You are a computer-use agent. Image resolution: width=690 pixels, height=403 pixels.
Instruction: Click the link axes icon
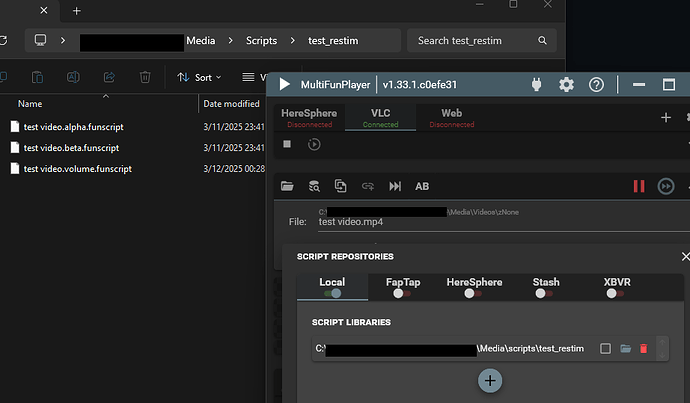(x=368, y=187)
